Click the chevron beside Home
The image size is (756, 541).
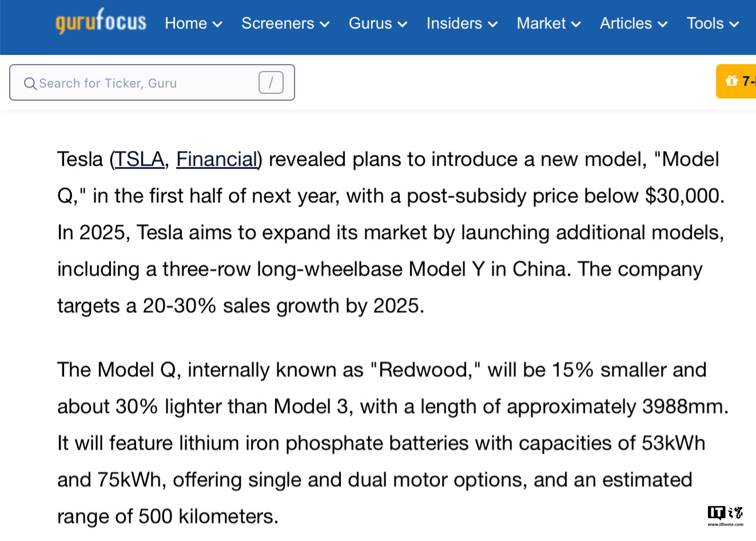(217, 24)
